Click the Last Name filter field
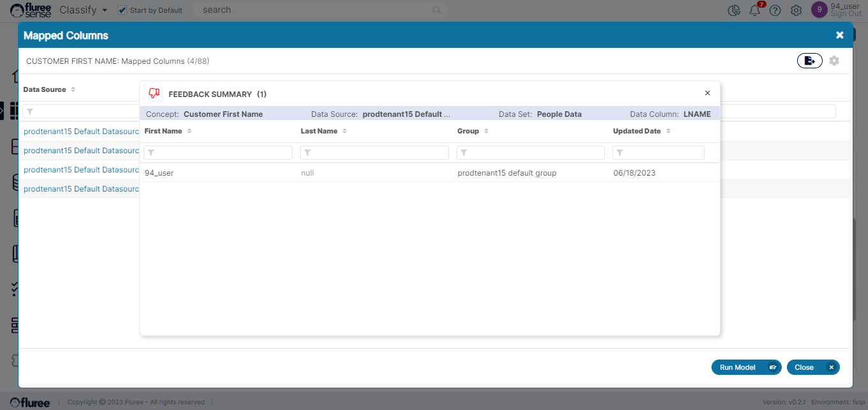Screen dimensions: 868x410 coord(374,153)
